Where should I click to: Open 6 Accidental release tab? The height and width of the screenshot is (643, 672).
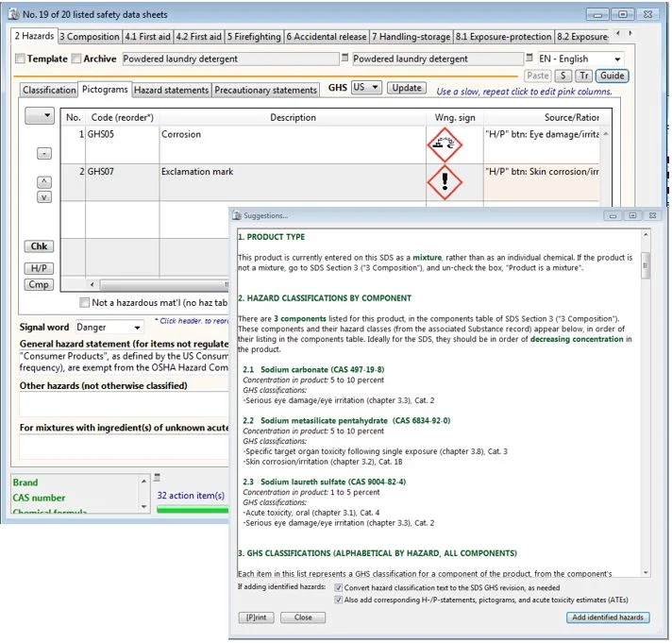coord(327,37)
